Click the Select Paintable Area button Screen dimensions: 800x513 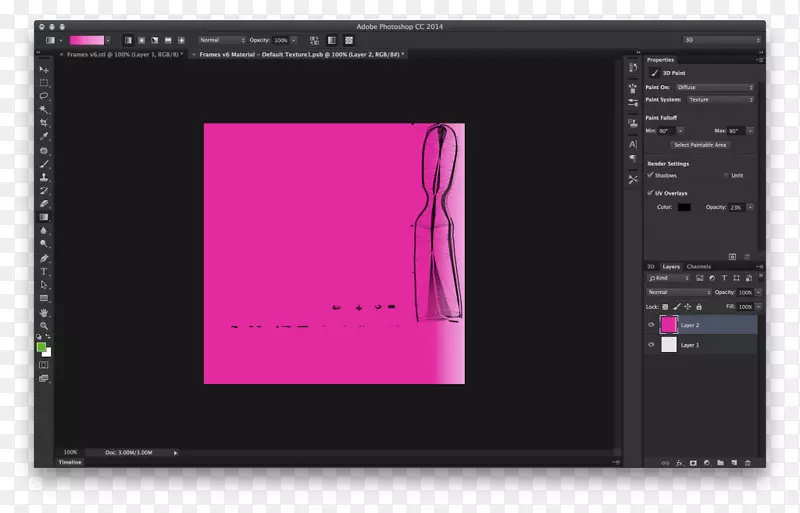tap(700, 145)
